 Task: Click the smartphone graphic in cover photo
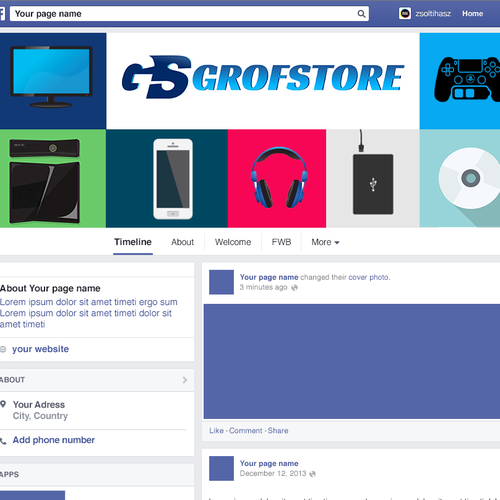173,179
